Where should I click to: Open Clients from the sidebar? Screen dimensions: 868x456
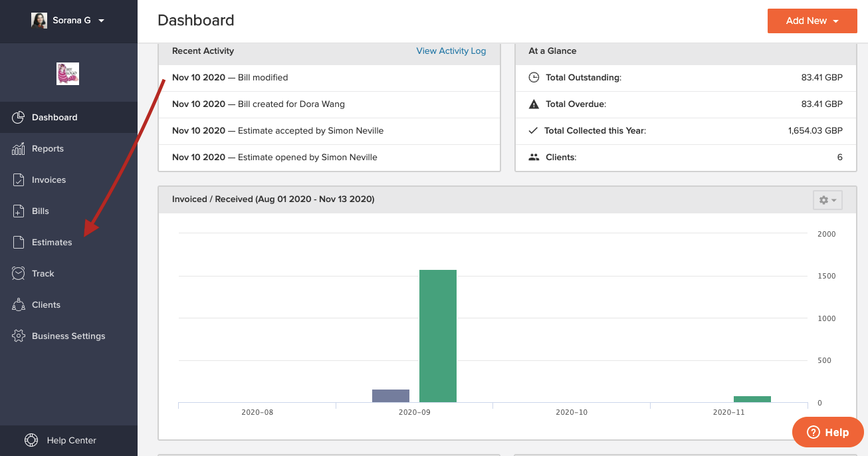68,305
